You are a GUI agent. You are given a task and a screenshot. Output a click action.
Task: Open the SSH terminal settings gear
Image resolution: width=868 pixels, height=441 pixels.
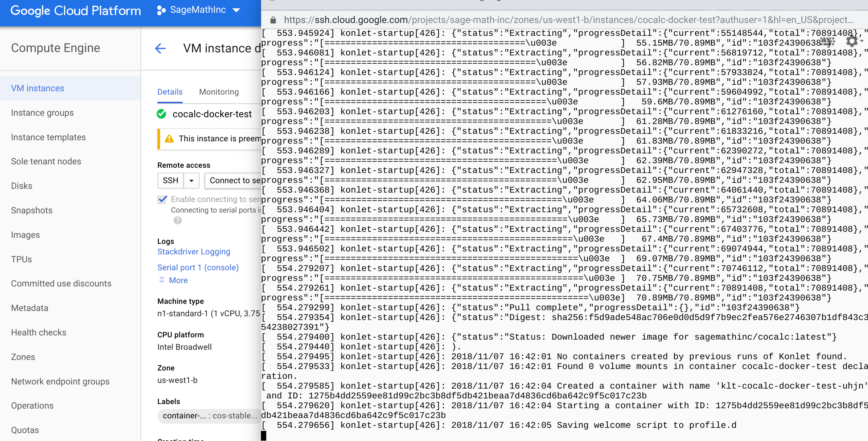tap(852, 41)
